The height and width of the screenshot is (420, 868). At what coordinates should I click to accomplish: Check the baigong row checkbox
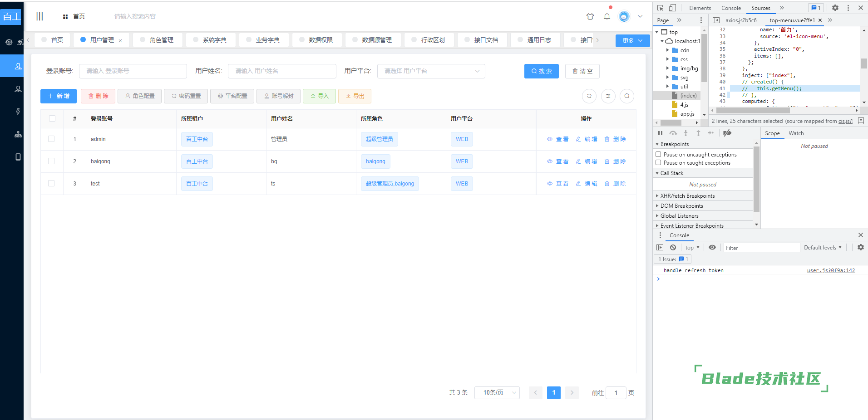click(x=51, y=161)
